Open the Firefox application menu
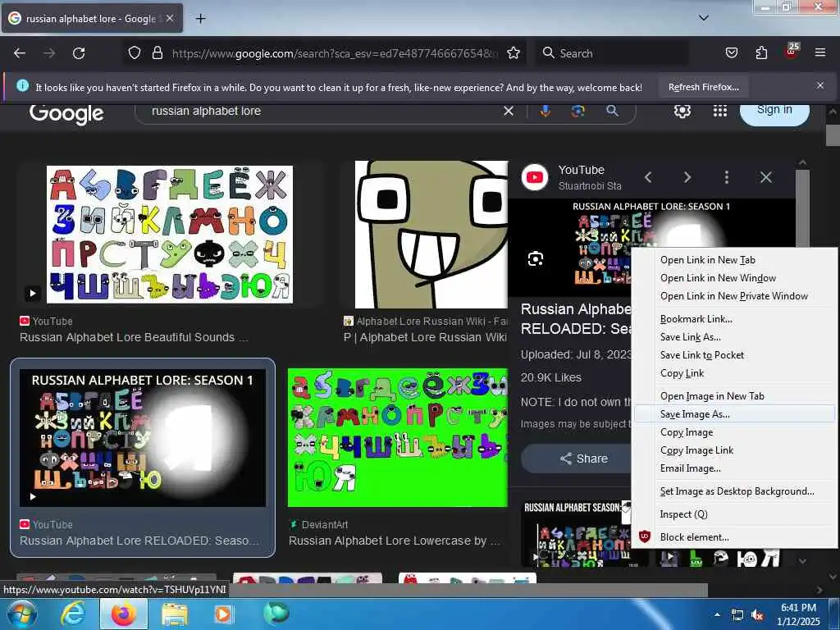The image size is (840, 630). (820, 52)
